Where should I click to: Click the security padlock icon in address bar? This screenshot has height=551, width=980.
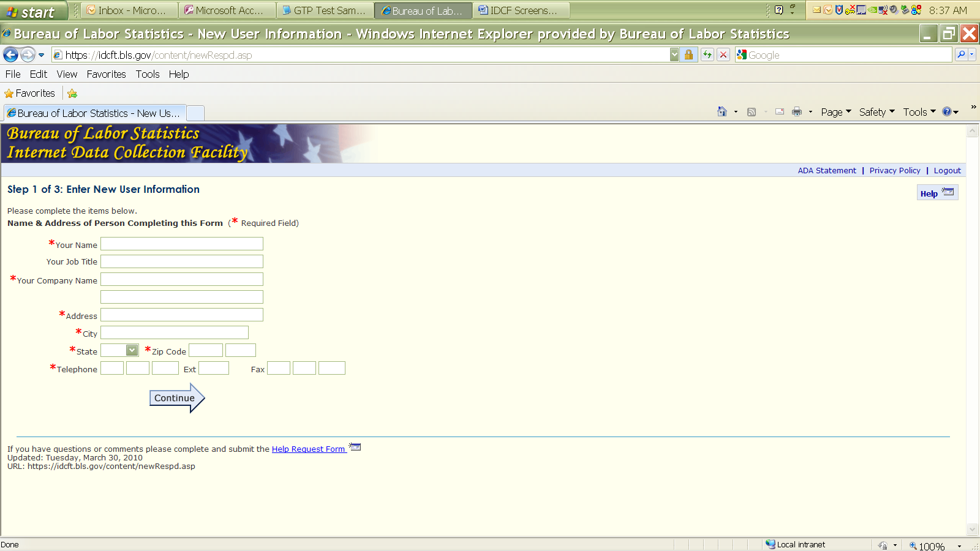pyautogui.click(x=688, y=55)
